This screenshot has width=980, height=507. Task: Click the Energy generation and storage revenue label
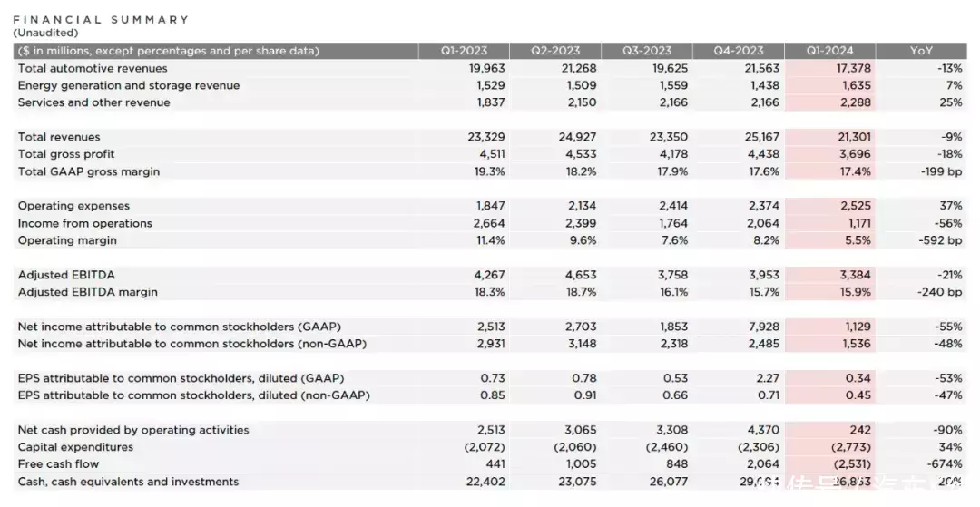click(129, 85)
